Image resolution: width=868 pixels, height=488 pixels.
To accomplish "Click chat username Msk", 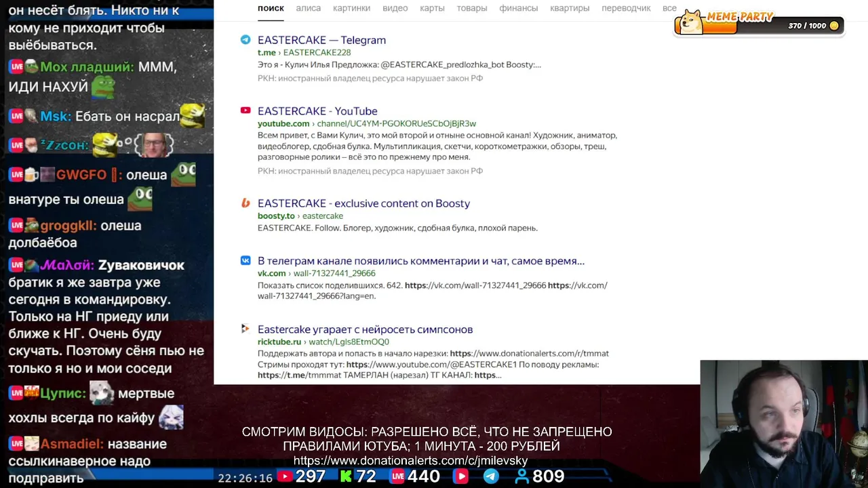I will 56,117.
